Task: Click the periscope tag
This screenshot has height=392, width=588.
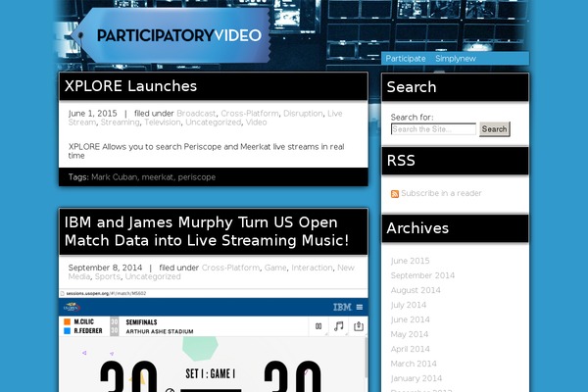Action: 197,177
